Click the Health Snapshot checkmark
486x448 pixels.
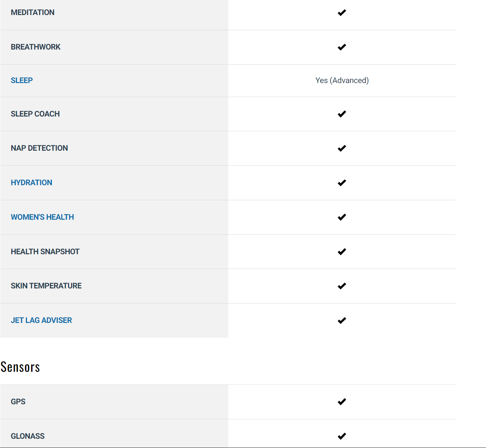(342, 252)
